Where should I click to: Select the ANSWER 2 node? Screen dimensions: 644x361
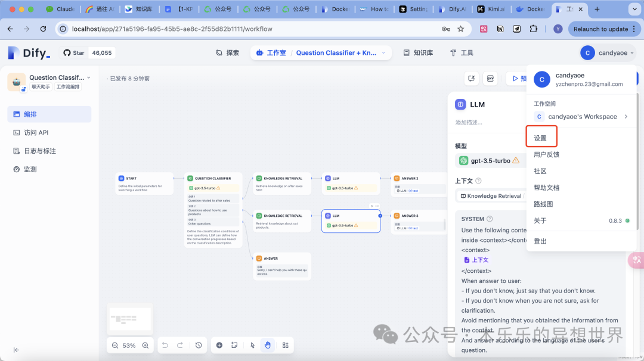419,183
